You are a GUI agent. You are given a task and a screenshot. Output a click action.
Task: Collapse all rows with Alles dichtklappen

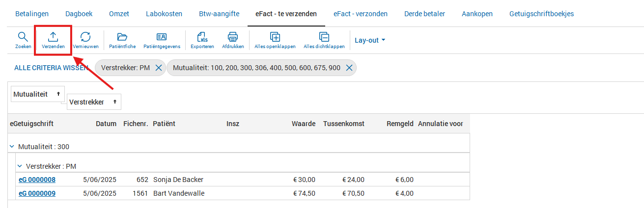324,36
